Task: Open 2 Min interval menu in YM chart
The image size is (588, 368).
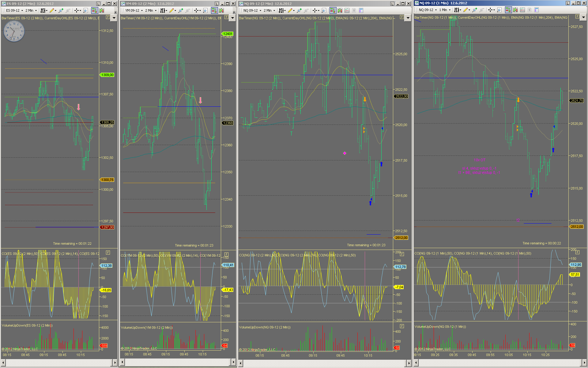Action: click(x=151, y=10)
